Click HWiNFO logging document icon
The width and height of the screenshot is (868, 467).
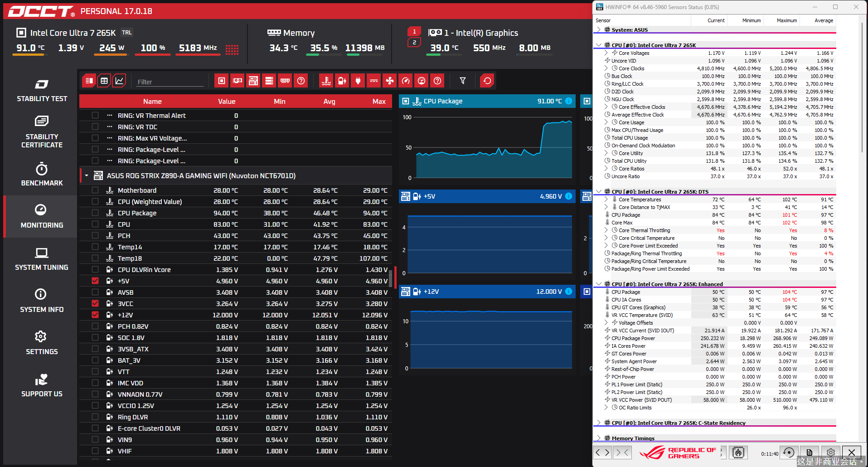810,452
